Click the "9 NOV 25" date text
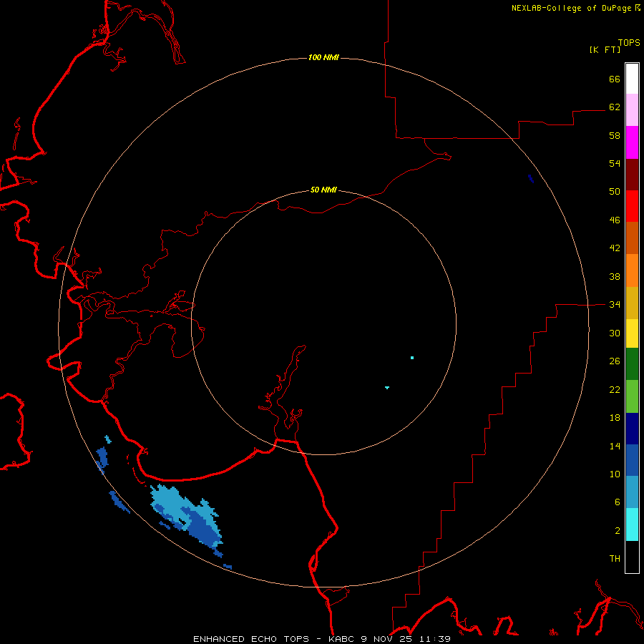 [x=388, y=639]
